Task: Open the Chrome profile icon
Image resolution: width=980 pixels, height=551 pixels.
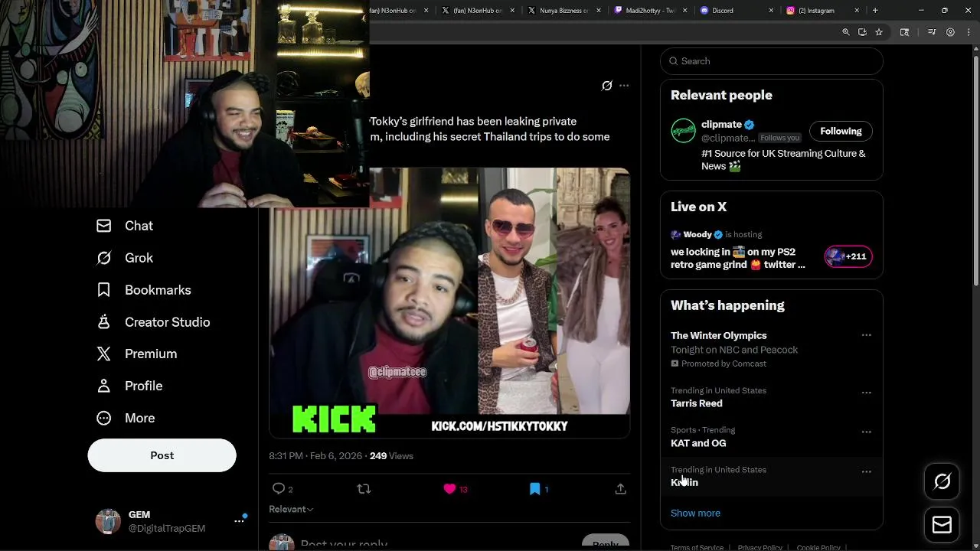Action: (950, 32)
